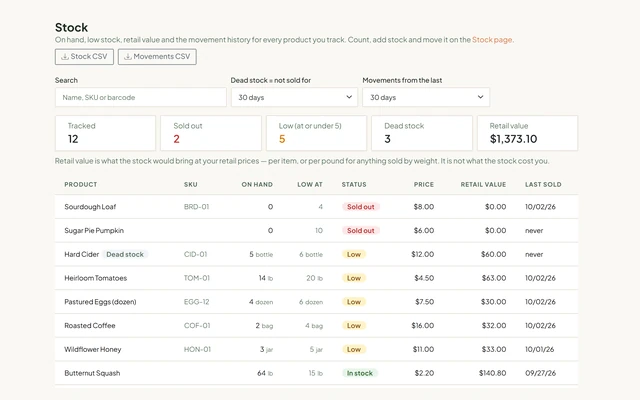Select the Sourdough Loaf product name
Screen dimensions: 640x400
click(90, 207)
